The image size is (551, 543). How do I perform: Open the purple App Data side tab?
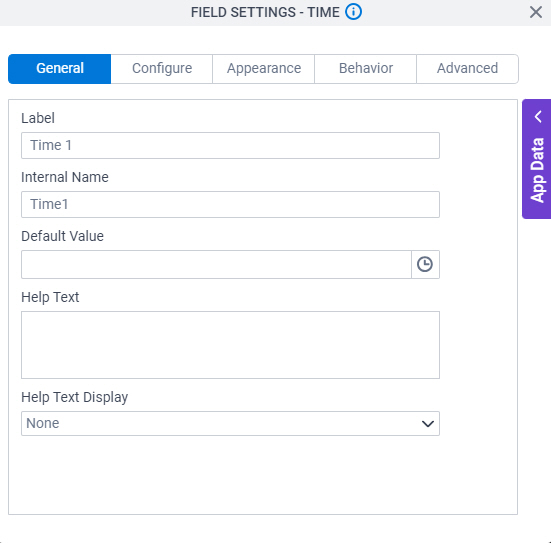click(x=537, y=159)
